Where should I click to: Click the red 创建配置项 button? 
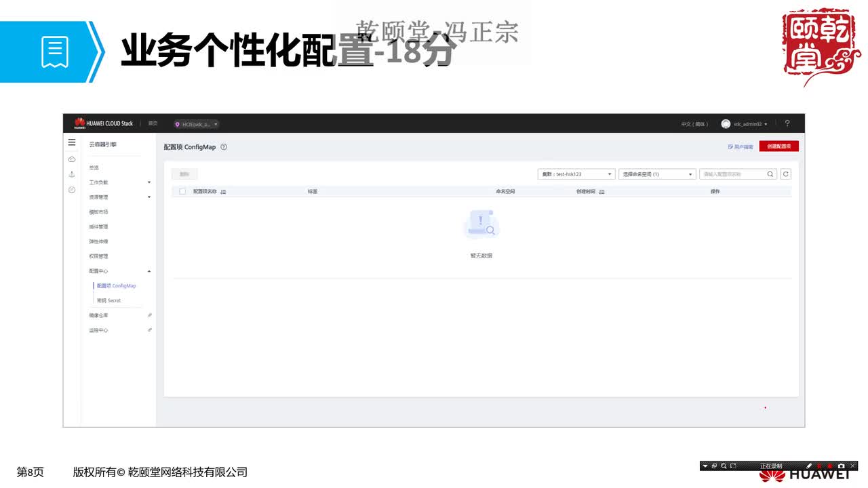pyautogui.click(x=779, y=146)
